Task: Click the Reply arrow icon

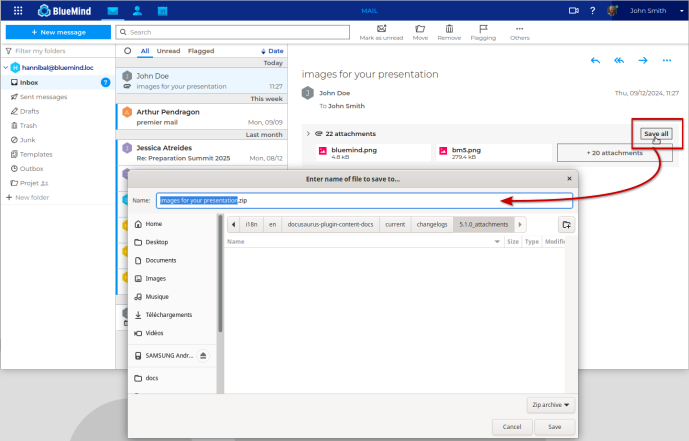Action: click(x=595, y=61)
